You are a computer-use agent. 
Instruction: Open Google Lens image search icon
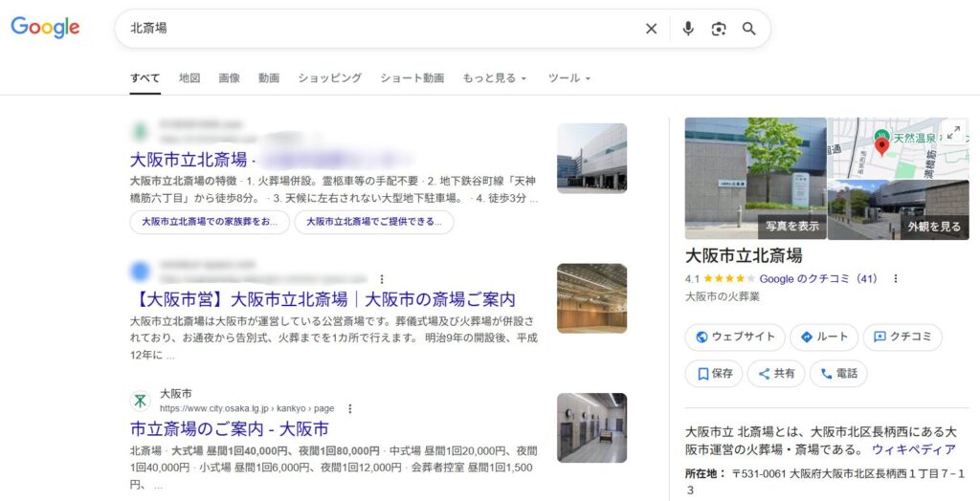719,29
